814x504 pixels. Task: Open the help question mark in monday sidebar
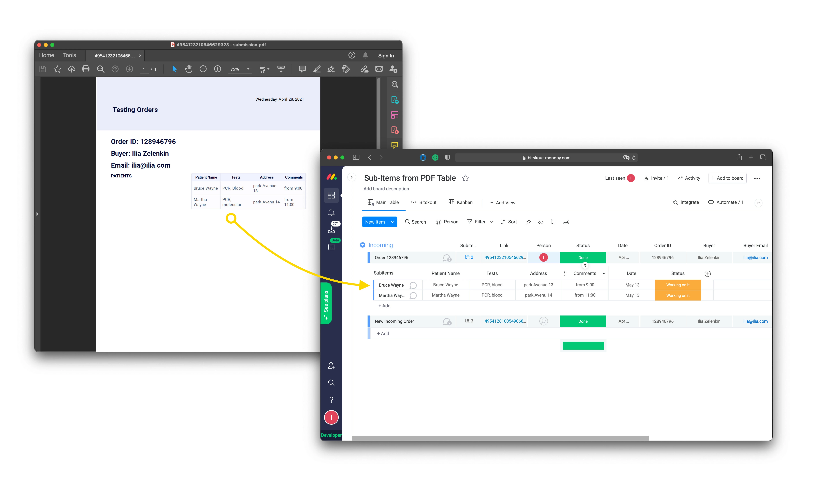[331, 400]
